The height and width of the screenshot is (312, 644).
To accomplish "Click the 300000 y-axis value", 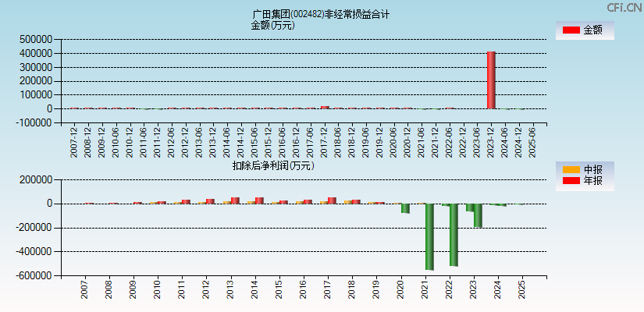I will (x=35, y=67).
